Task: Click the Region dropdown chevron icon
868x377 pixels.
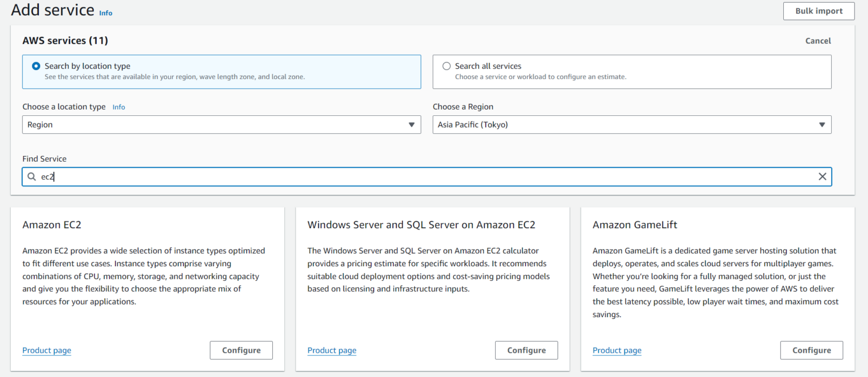Action: (822, 124)
